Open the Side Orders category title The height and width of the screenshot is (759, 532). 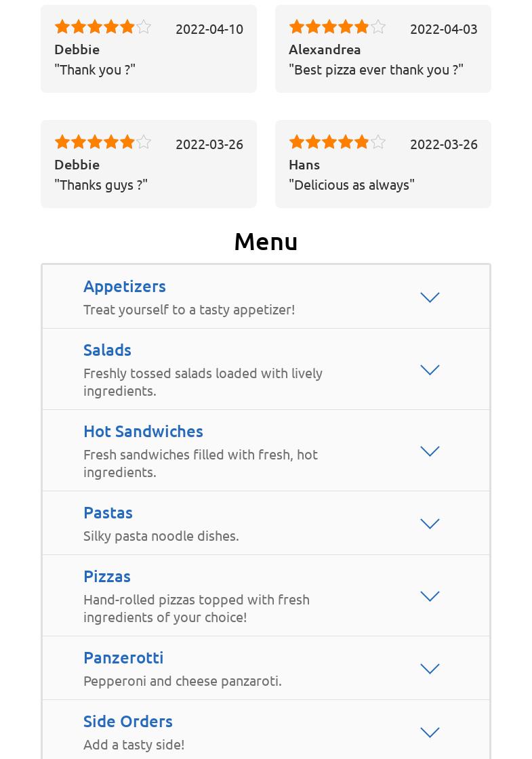click(x=128, y=721)
